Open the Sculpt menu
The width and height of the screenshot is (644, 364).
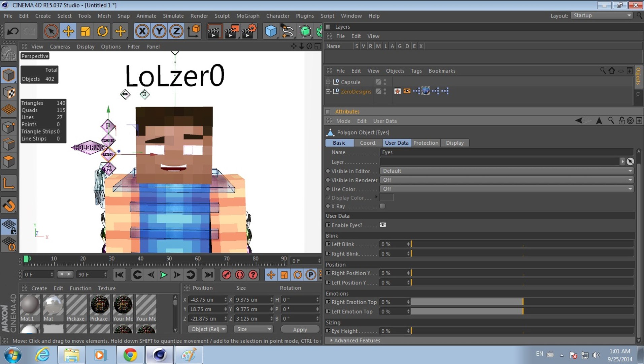222,16
